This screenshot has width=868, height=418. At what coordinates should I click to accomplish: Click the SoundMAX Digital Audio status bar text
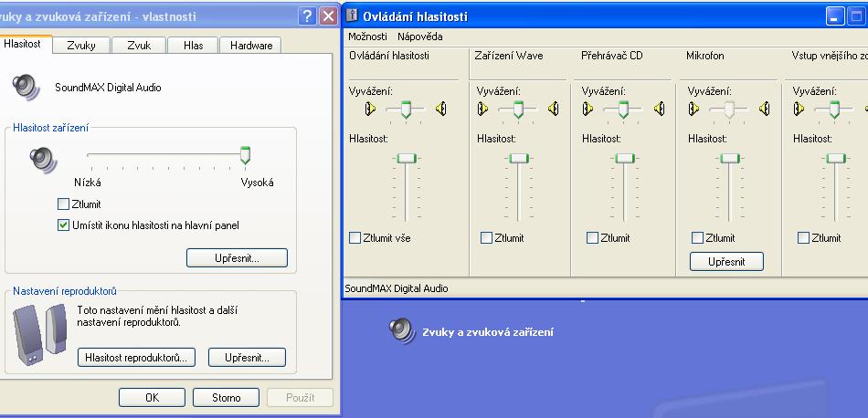click(397, 288)
